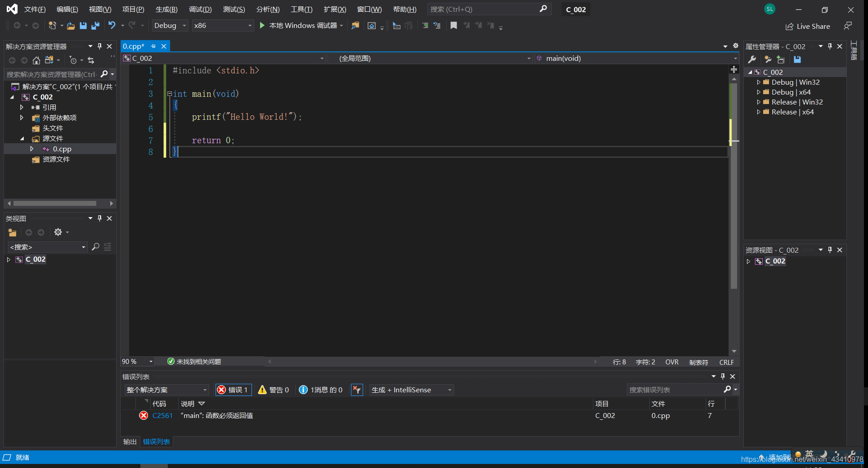Screen dimensions: 868x468
Task: Toggle the Errors 1 filter button
Action: pyautogui.click(x=234, y=390)
